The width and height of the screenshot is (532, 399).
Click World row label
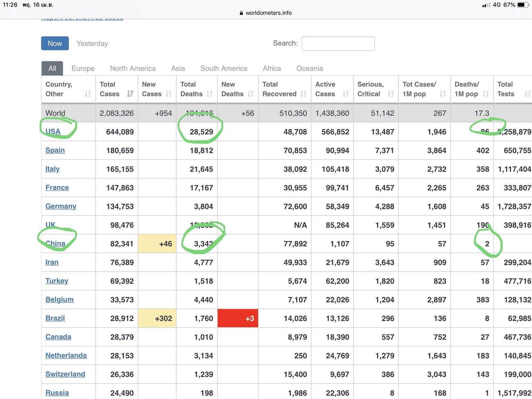(55, 113)
